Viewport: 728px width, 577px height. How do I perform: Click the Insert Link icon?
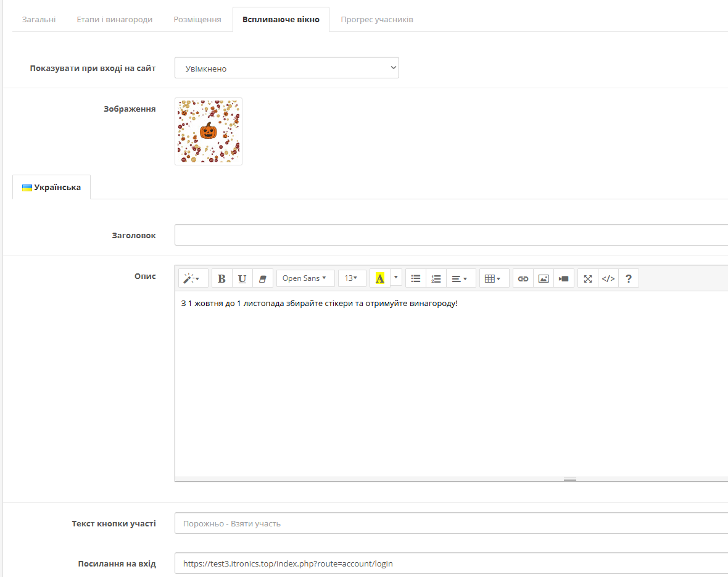[523, 278]
